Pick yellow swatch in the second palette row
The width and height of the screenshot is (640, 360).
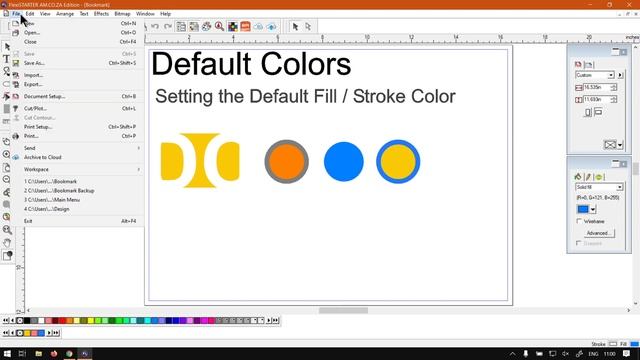(27, 333)
